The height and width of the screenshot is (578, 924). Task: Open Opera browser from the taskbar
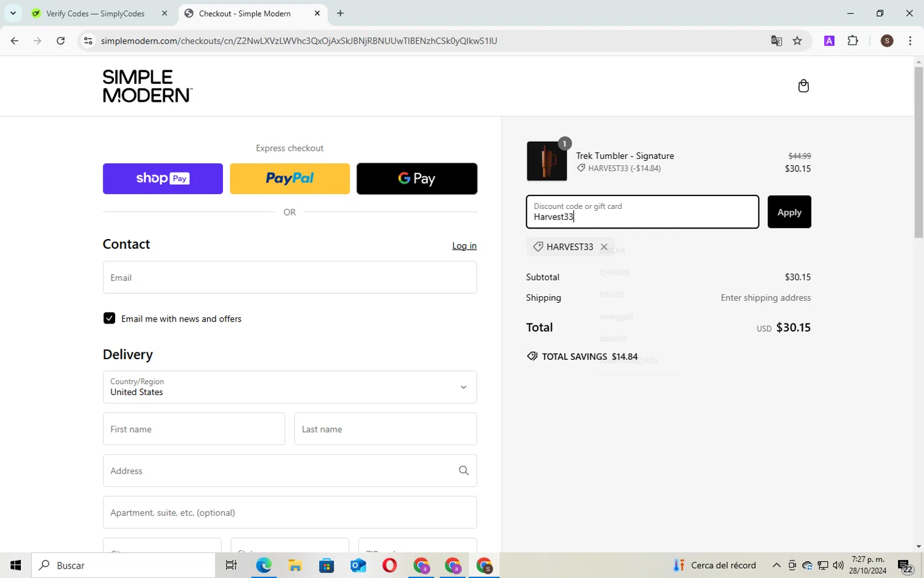tap(389, 565)
